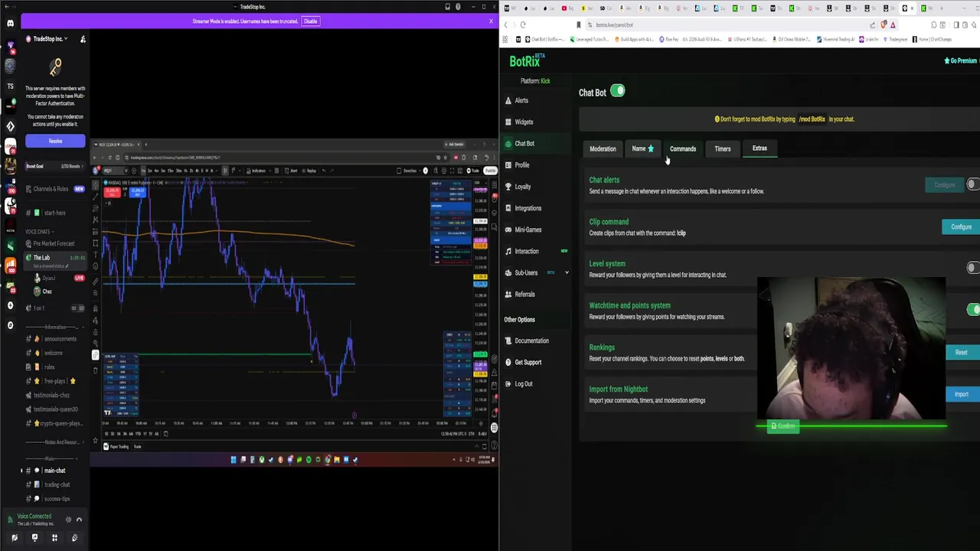The width and height of the screenshot is (980, 551).
Task: Collapse Notes And Resources category
Action: coord(54,442)
